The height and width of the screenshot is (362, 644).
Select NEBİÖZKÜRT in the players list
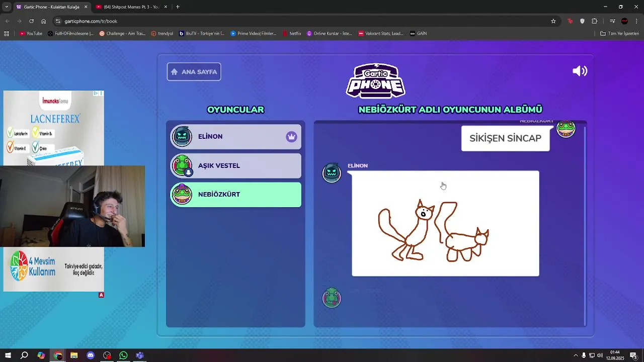click(x=235, y=195)
